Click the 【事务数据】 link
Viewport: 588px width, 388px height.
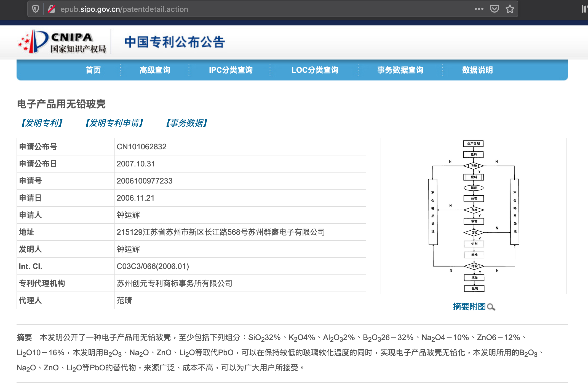click(x=186, y=123)
